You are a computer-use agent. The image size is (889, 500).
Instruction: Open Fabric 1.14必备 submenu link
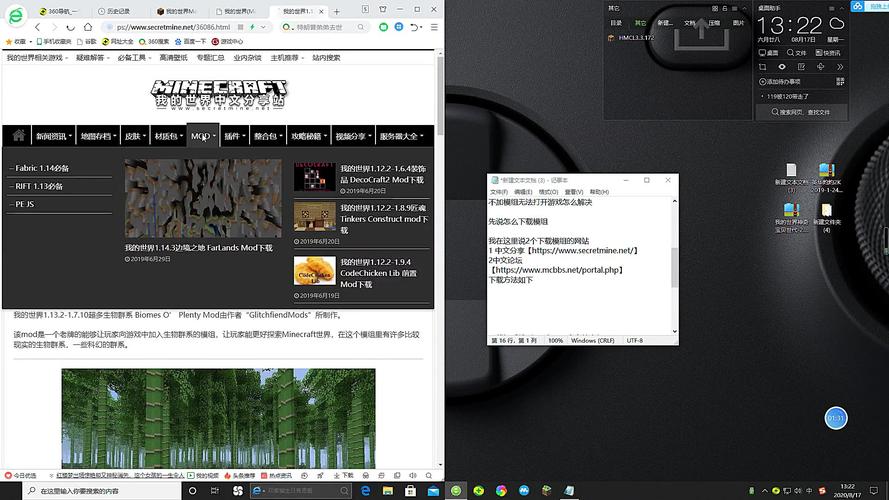tap(42, 168)
